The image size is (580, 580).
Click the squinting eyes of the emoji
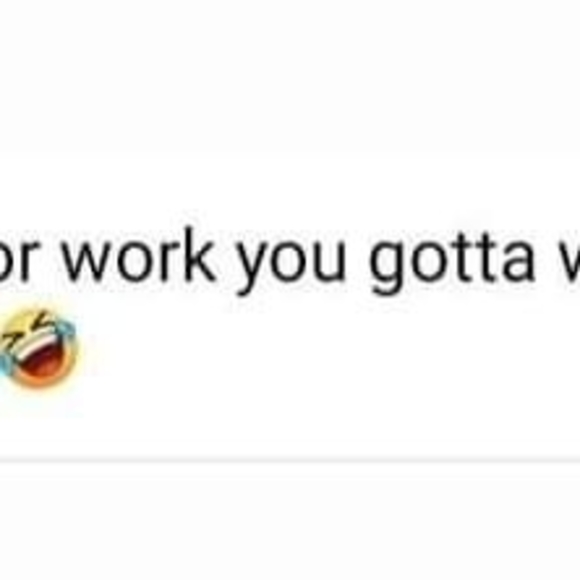[x=29, y=327]
